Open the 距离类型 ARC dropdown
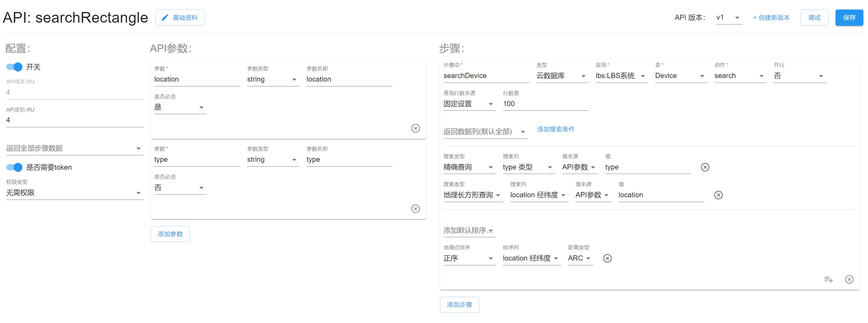The height and width of the screenshot is (323, 868). (x=580, y=258)
